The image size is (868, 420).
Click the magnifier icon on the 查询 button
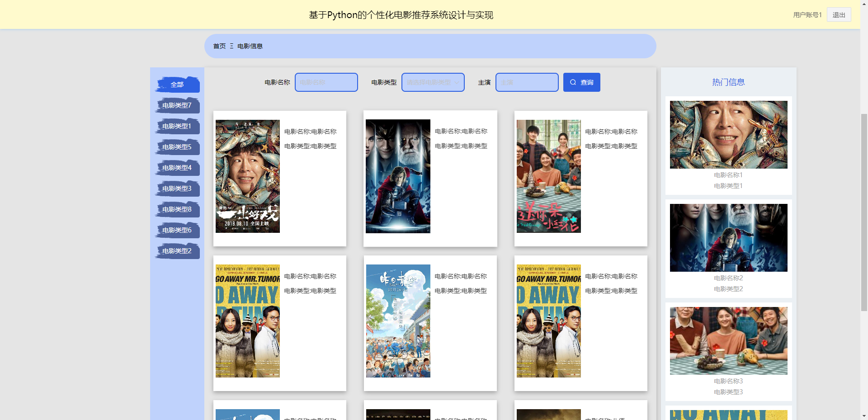(x=573, y=82)
